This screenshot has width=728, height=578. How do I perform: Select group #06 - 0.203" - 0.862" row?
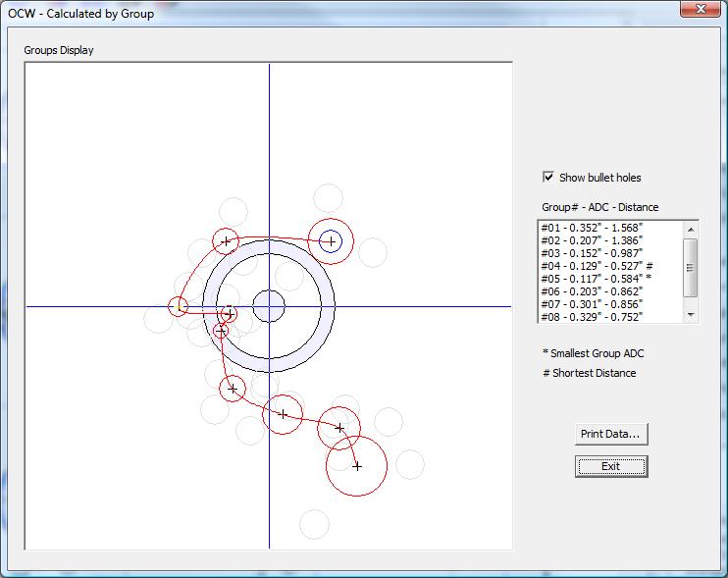(x=610, y=291)
